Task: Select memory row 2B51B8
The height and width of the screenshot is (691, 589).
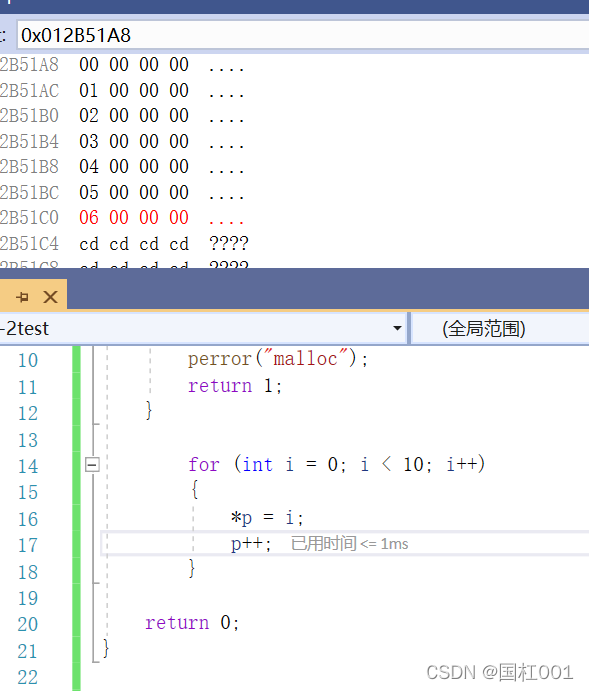Action: pos(124,167)
